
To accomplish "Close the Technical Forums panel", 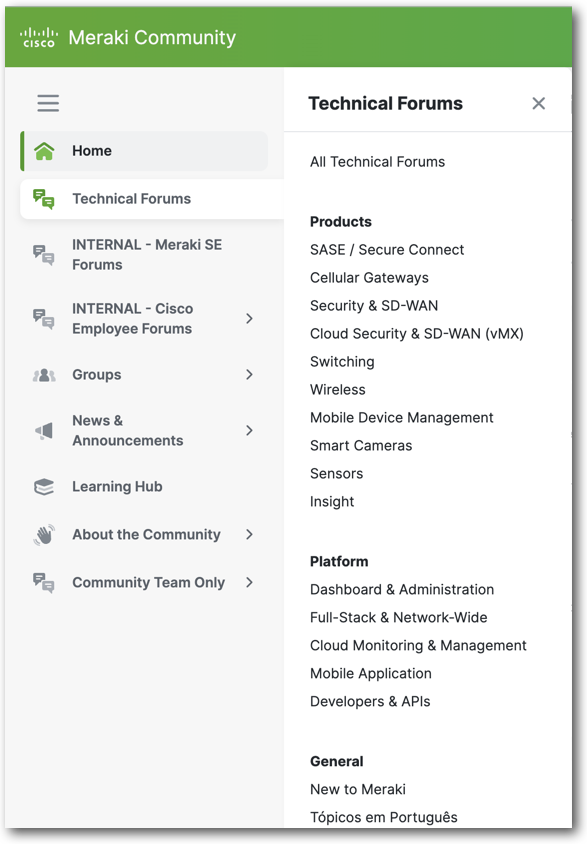I will click(538, 103).
